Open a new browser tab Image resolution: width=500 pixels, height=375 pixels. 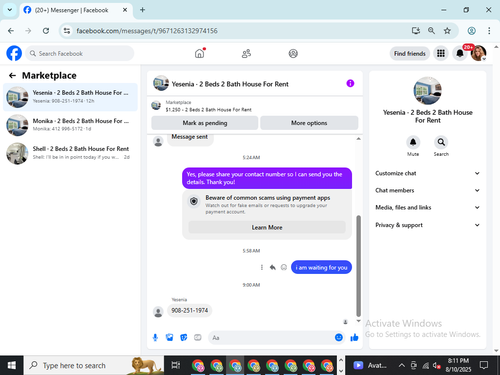click(x=142, y=10)
